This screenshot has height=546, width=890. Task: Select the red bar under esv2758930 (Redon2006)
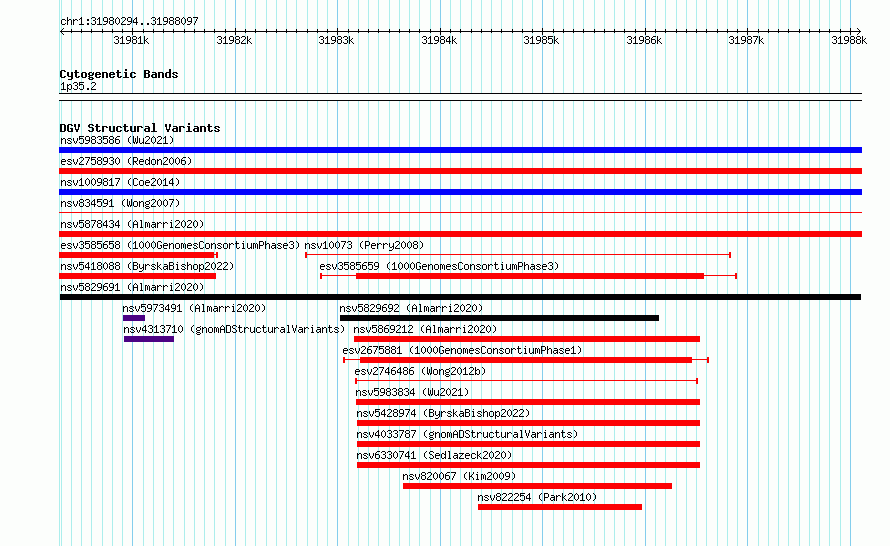(x=460, y=171)
